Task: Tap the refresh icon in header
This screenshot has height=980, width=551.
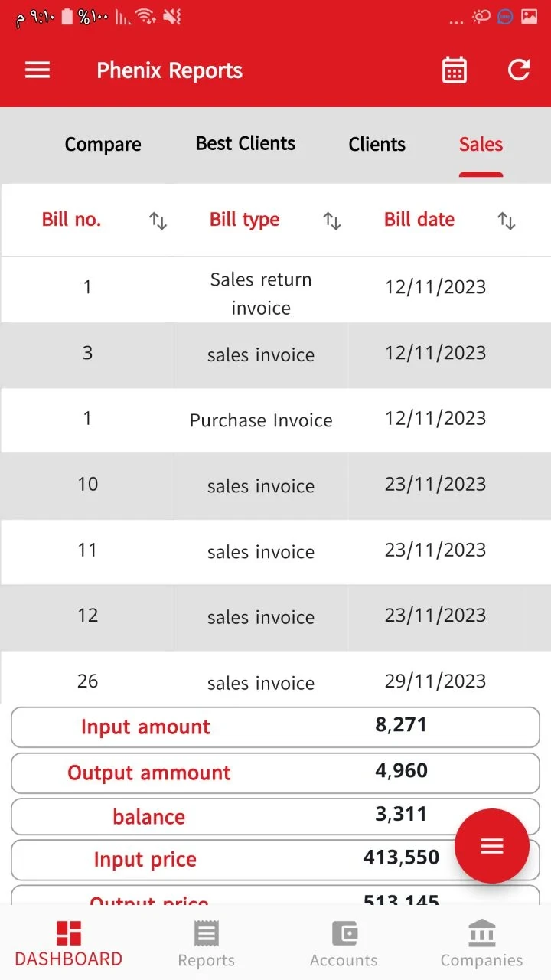Action: pos(519,70)
